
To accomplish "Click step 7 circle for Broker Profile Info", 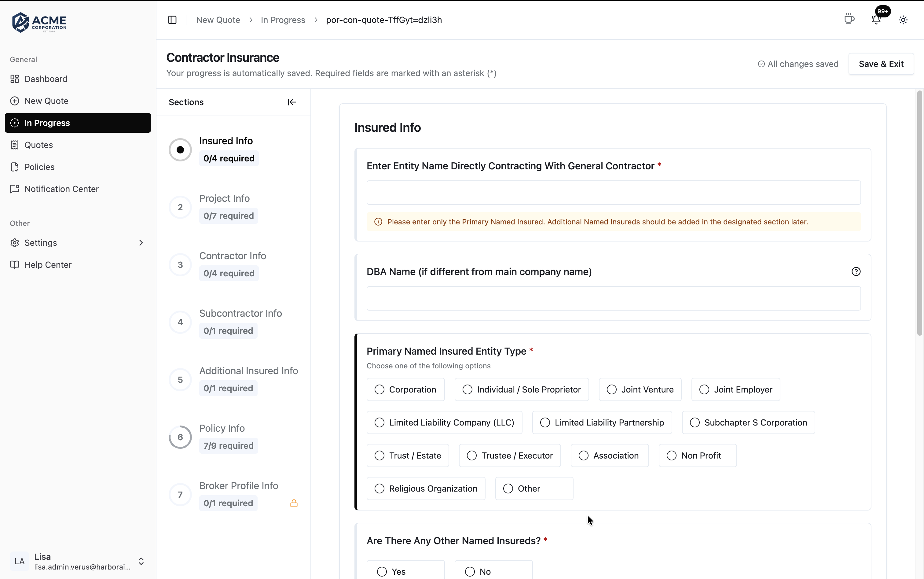I will 180,494.
